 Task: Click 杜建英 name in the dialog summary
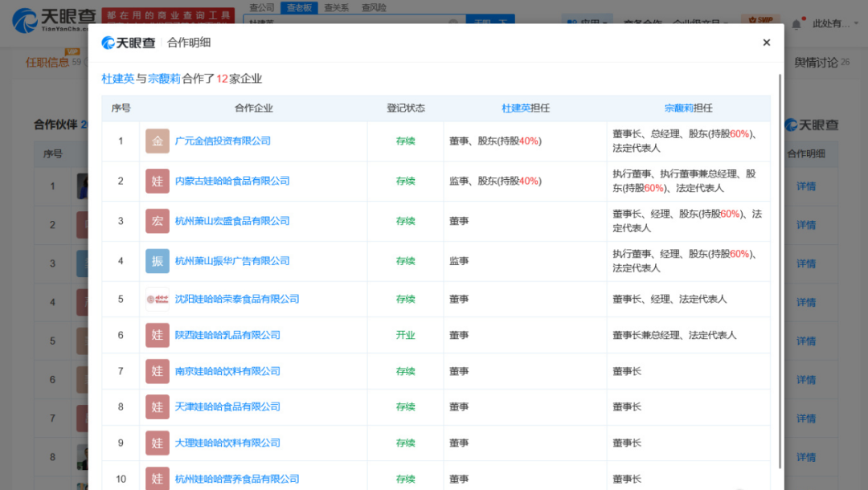point(118,79)
